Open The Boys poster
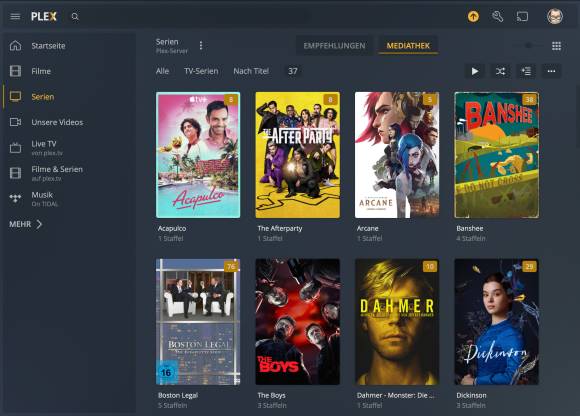Image resolution: width=580 pixels, height=416 pixels. [297, 322]
